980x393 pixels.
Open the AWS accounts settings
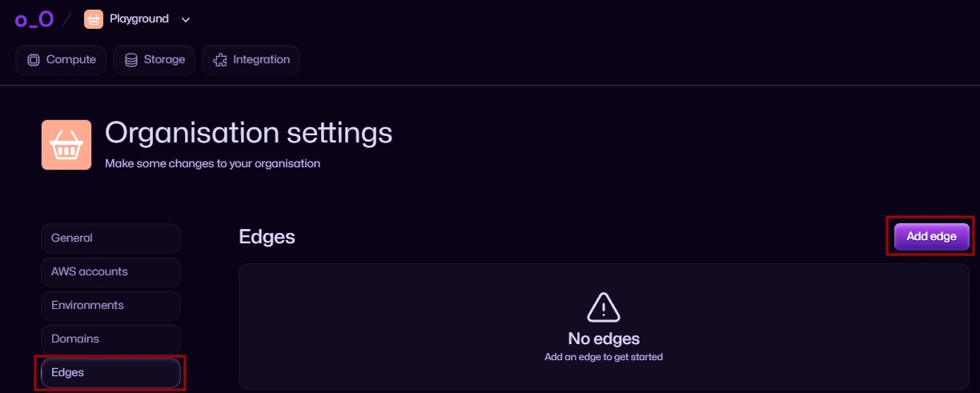(x=110, y=272)
